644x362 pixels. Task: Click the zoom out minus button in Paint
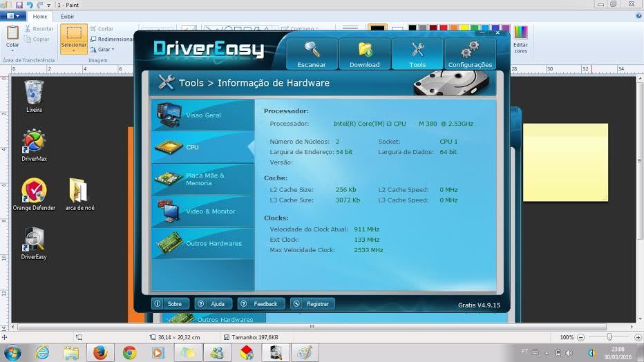pos(580,337)
